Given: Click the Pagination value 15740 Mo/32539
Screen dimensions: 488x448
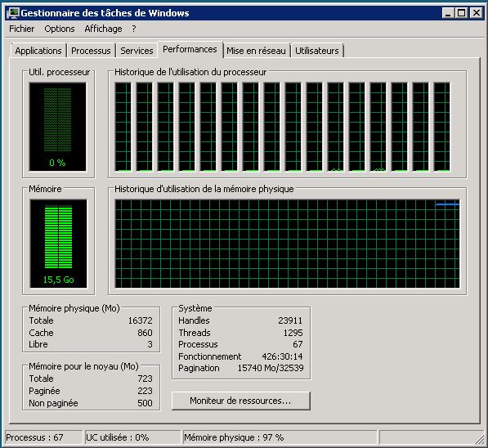Looking at the screenshot, I should point(271,368).
